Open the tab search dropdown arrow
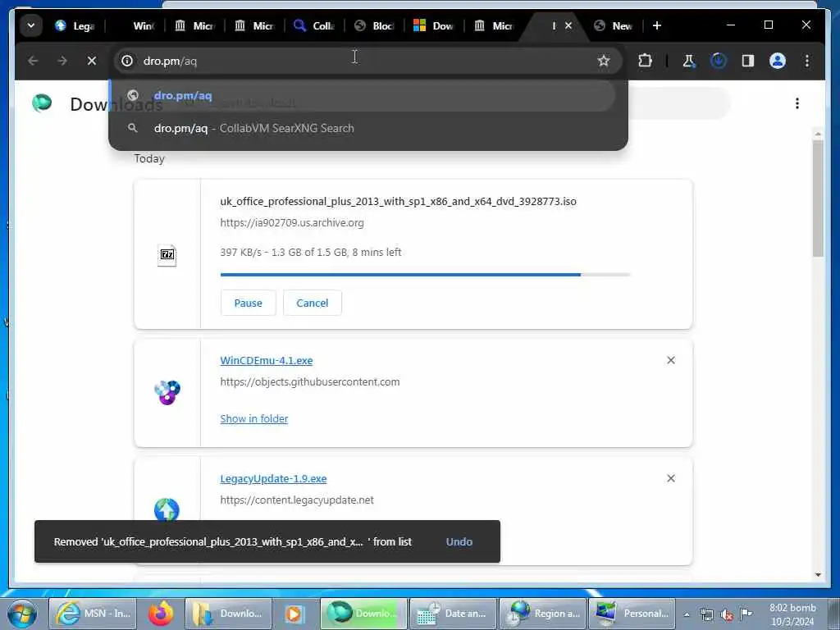 point(31,25)
